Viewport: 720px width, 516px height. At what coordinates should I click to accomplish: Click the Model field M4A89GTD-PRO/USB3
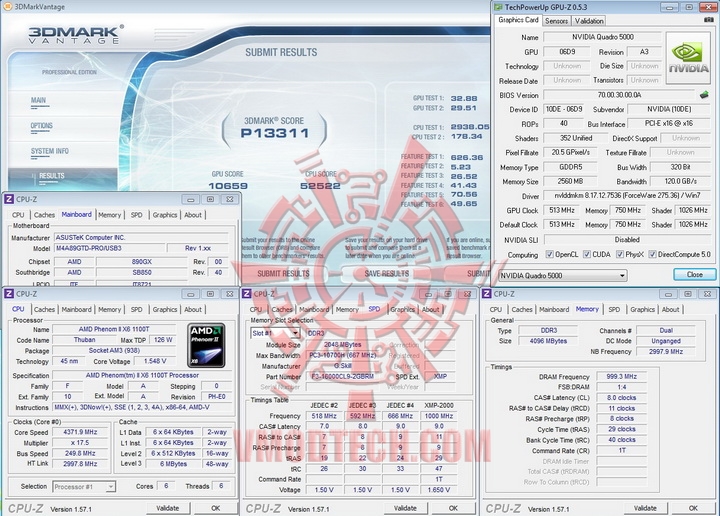point(109,248)
